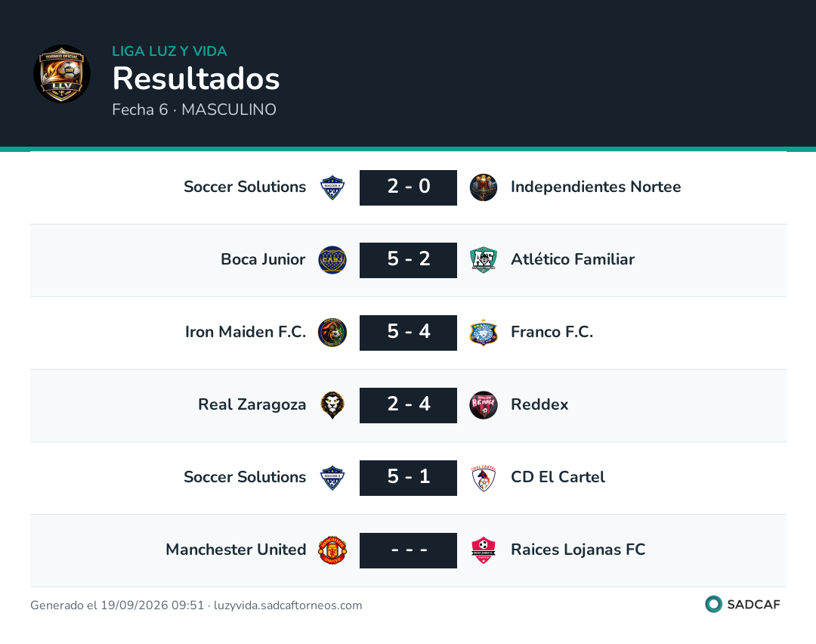This screenshot has height=644, width=816.
Task: Click the pending score box for Manchester United
Action: coord(408,550)
